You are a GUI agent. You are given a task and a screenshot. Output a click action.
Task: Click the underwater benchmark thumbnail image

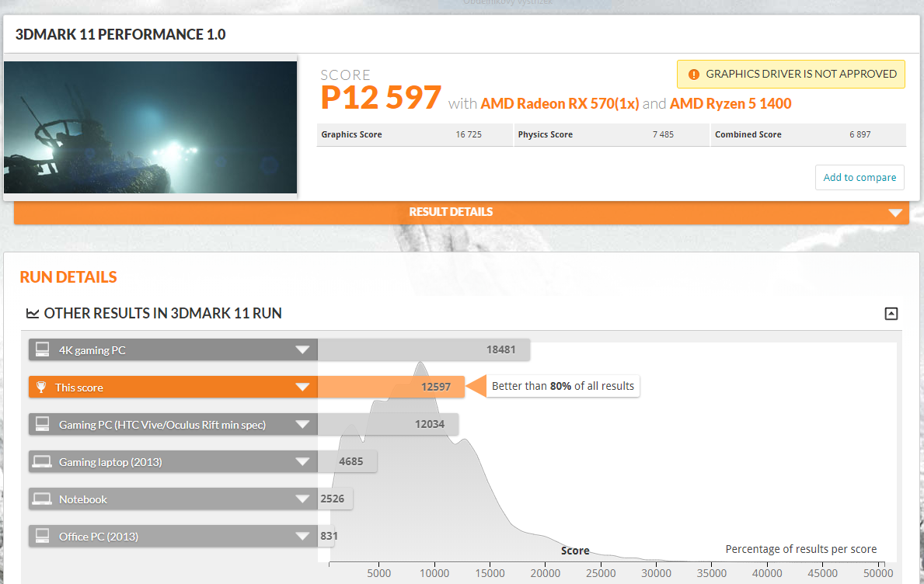150,127
